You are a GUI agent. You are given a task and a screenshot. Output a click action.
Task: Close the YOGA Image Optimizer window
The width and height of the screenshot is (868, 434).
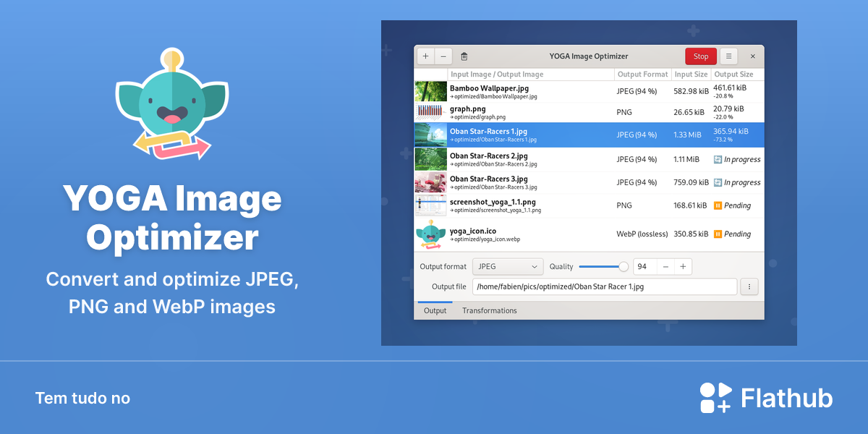(x=752, y=56)
